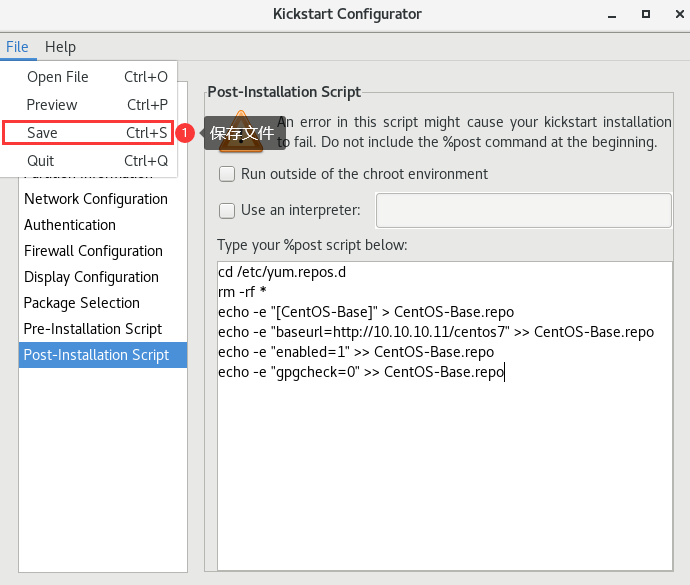Place cursor on the 'gpgcheck=0' line
Image resolution: width=690 pixels, height=585 pixels.
(361, 372)
